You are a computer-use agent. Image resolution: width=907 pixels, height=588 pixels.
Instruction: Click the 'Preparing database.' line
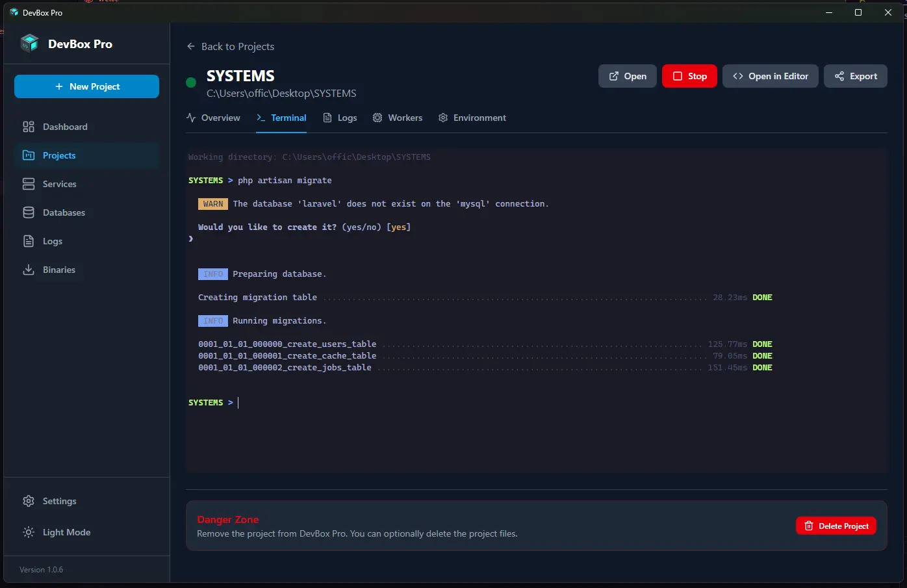[279, 274]
